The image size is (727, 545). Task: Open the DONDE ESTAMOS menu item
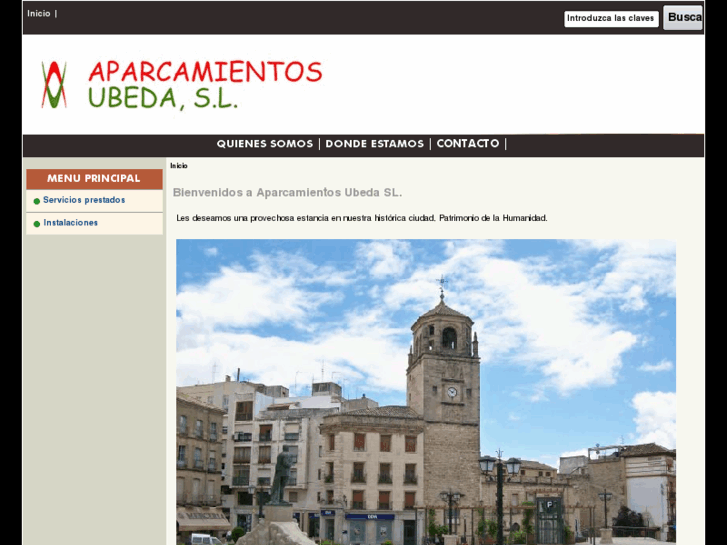[375, 144]
